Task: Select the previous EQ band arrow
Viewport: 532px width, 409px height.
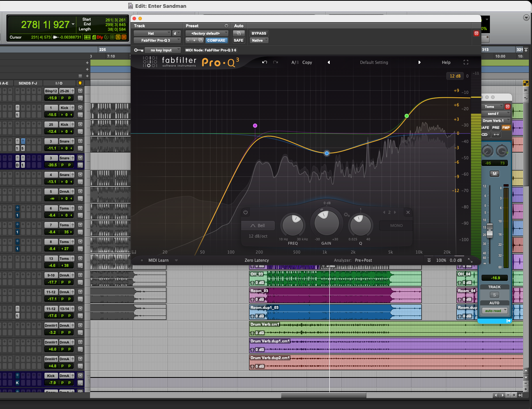Action: point(384,212)
